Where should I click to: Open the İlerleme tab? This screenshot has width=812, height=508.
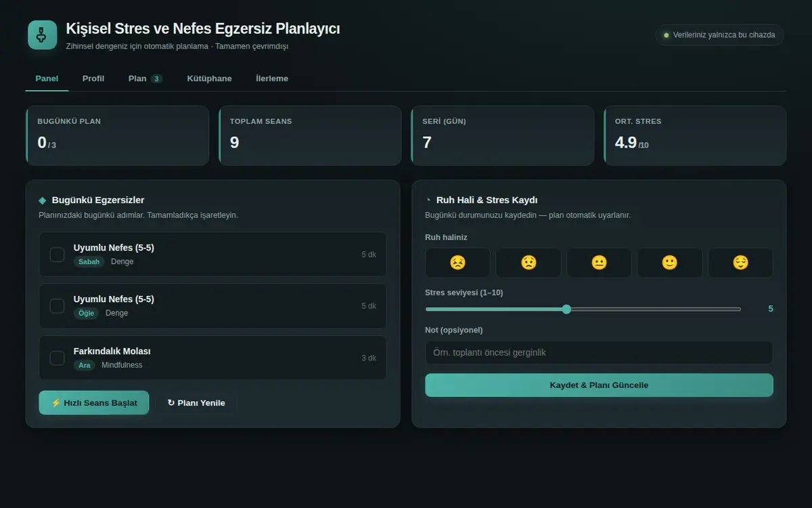pos(272,79)
